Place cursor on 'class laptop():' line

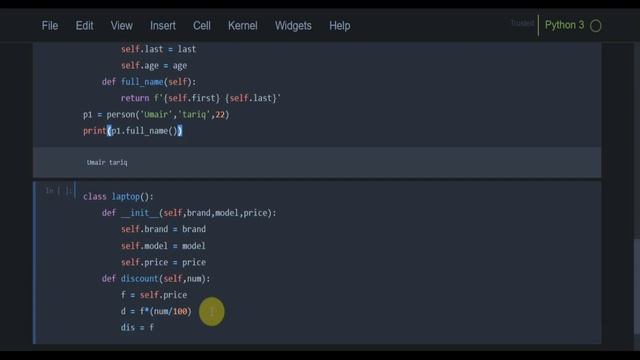[118, 196]
